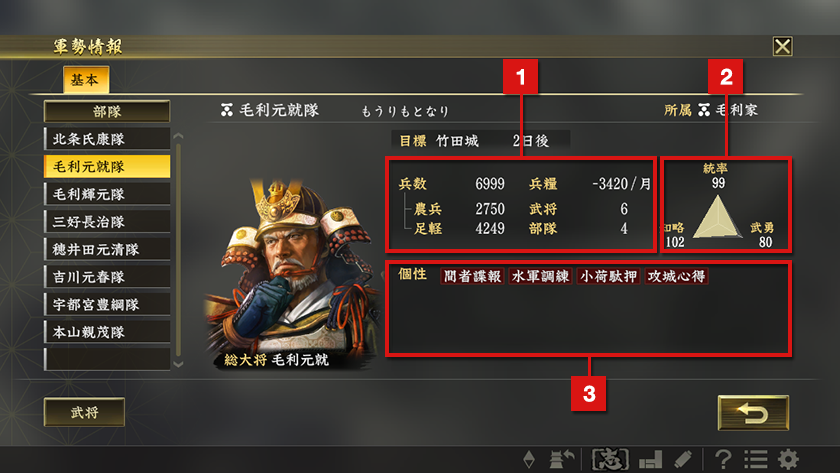Click the 部隊 list header
The width and height of the screenshot is (840, 473).
(107, 111)
